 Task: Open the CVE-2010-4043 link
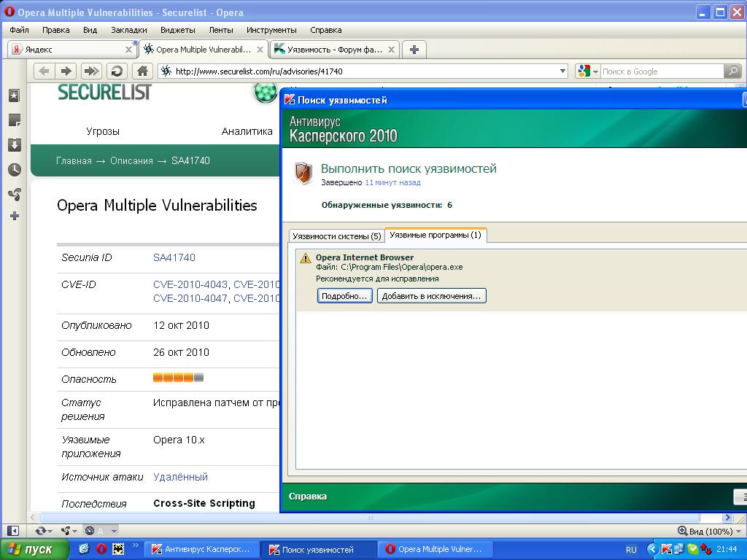click(x=190, y=284)
